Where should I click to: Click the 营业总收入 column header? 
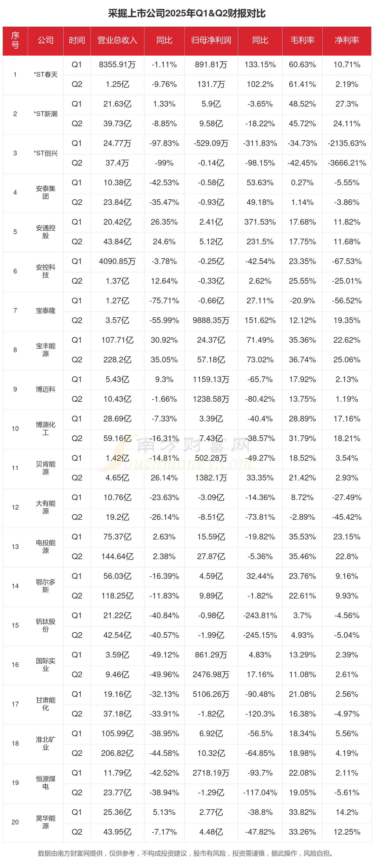(117, 40)
